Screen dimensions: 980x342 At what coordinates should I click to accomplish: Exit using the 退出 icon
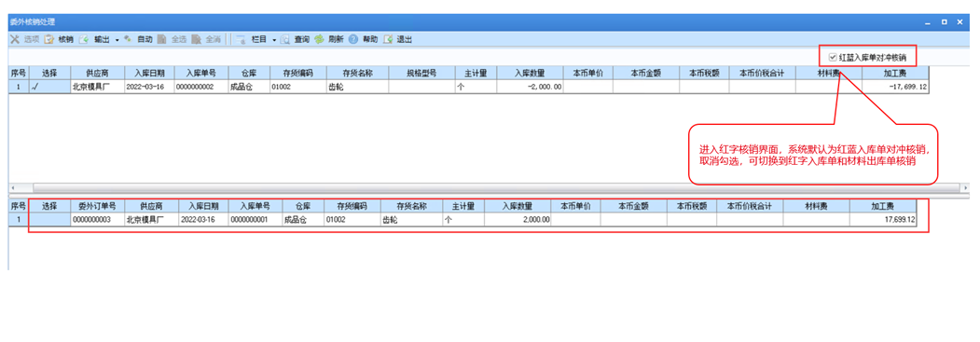388,39
